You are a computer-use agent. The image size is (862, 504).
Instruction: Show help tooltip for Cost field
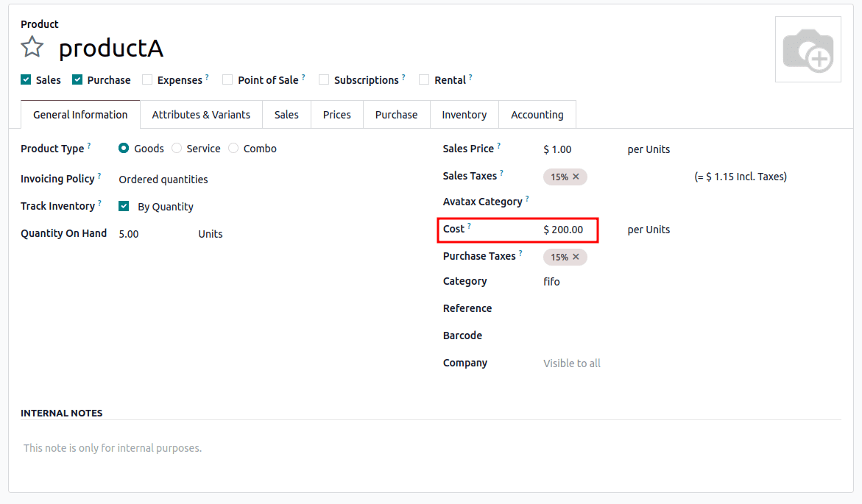tap(469, 226)
